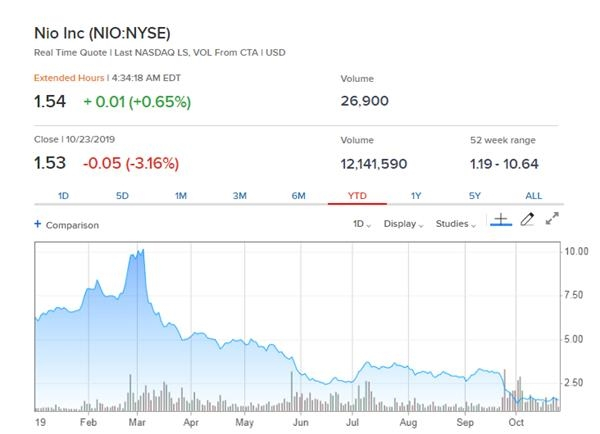Expand the Studies dropdown
Viewport: 600px width, 434px height.
click(x=456, y=224)
